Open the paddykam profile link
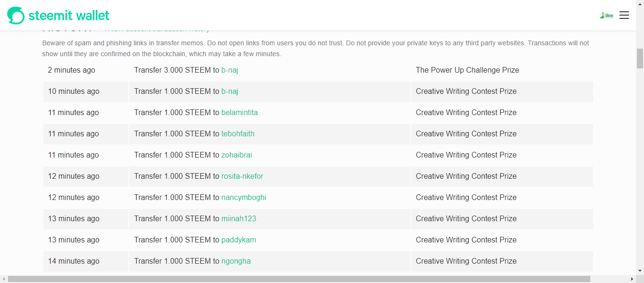The width and height of the screenshot is (644, 283). pos(239,240)
